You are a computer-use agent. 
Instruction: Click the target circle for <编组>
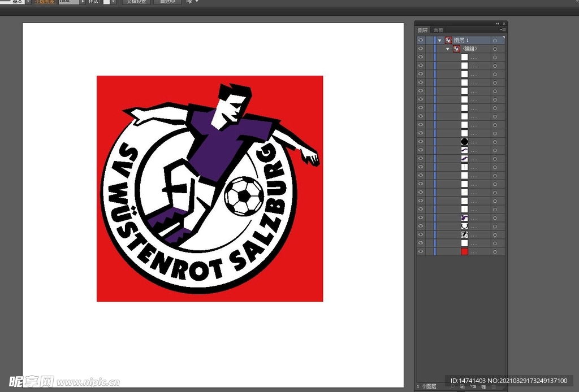pos(495,49)
